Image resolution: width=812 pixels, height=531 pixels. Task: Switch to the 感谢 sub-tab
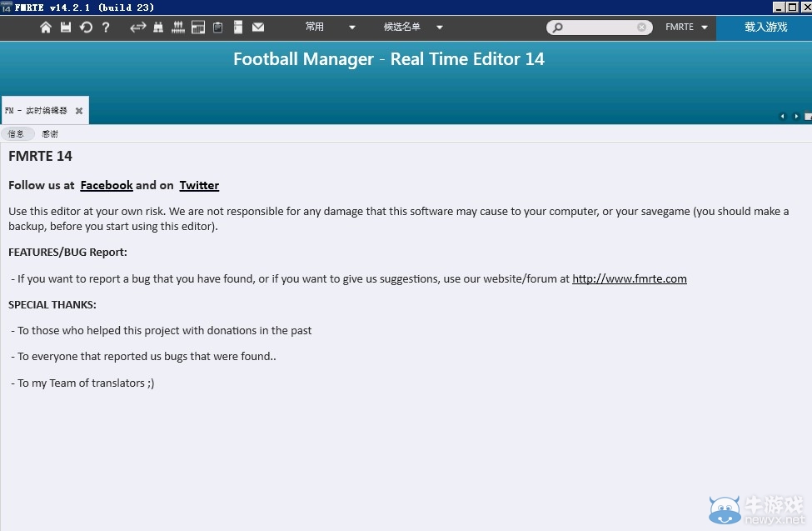tap(50, 133)
